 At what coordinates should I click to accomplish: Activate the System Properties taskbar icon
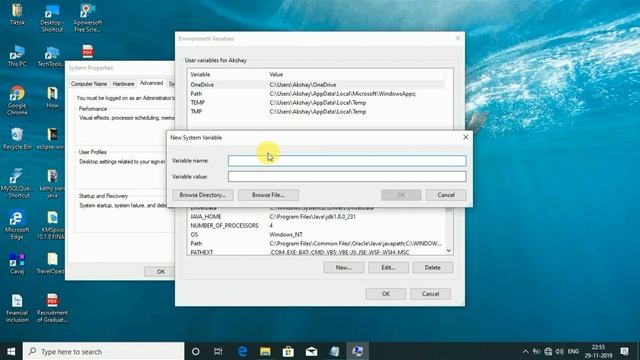pos(358,351)
